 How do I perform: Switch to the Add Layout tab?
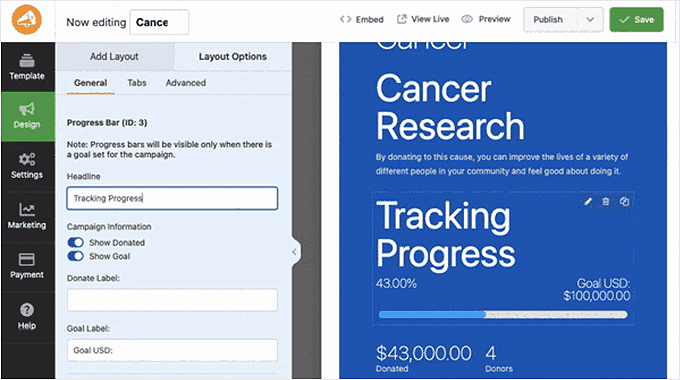coord(114,56)
